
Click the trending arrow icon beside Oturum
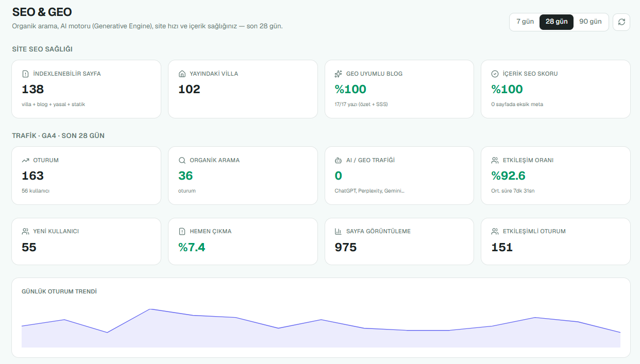point(25,160)
